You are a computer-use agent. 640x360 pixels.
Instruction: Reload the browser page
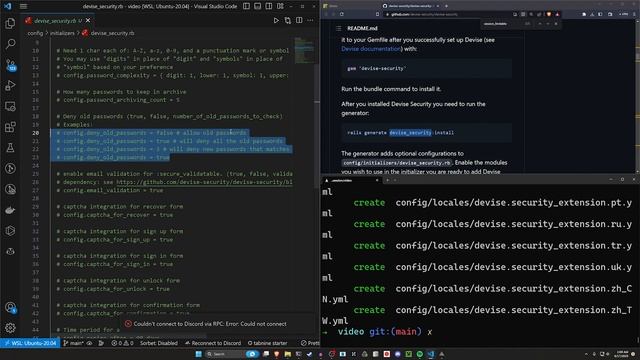(342, 14)
